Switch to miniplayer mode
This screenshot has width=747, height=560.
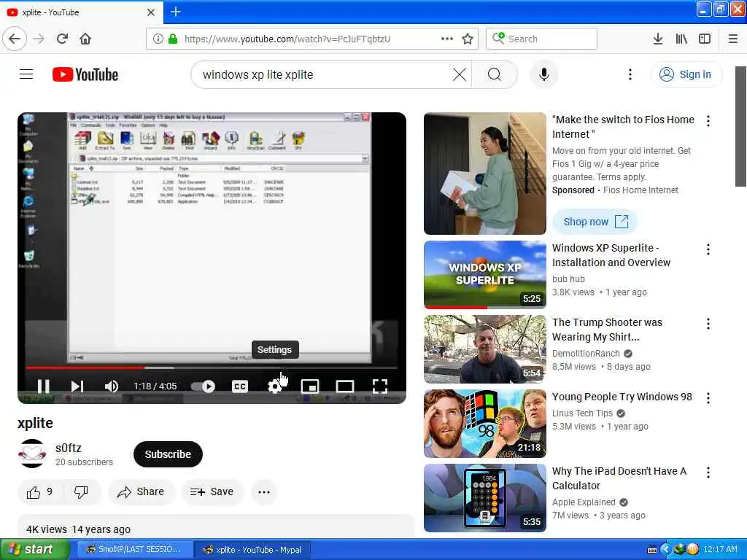[x=310, y=386]
